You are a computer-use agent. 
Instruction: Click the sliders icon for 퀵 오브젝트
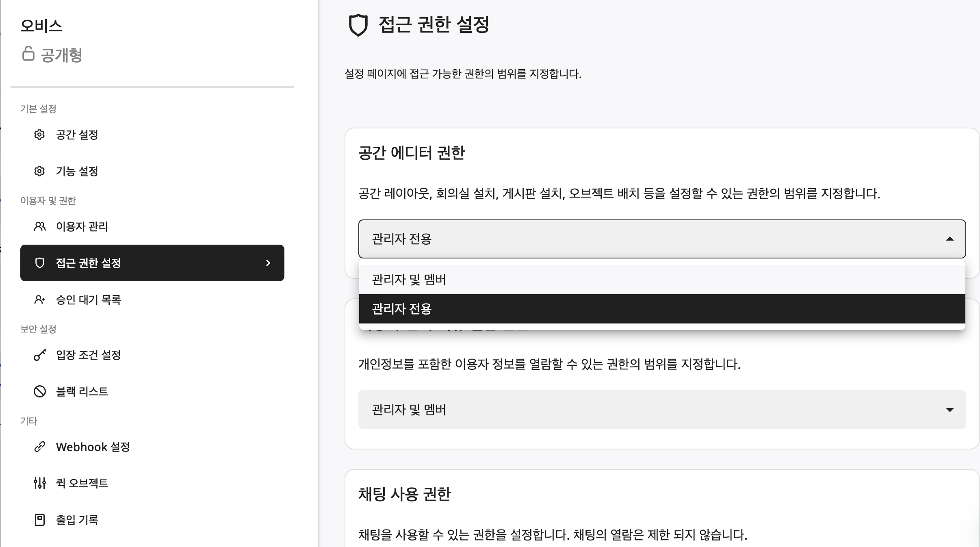pyautogui.click(x=39, y=483)
